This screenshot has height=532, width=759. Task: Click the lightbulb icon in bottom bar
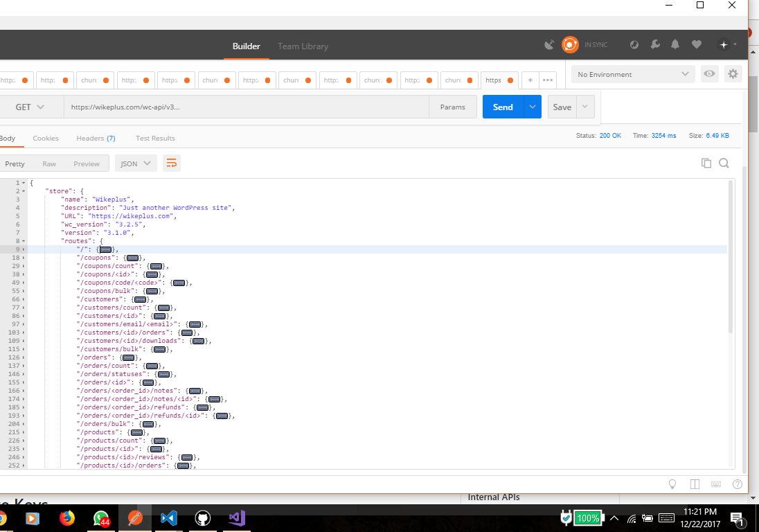672,484
